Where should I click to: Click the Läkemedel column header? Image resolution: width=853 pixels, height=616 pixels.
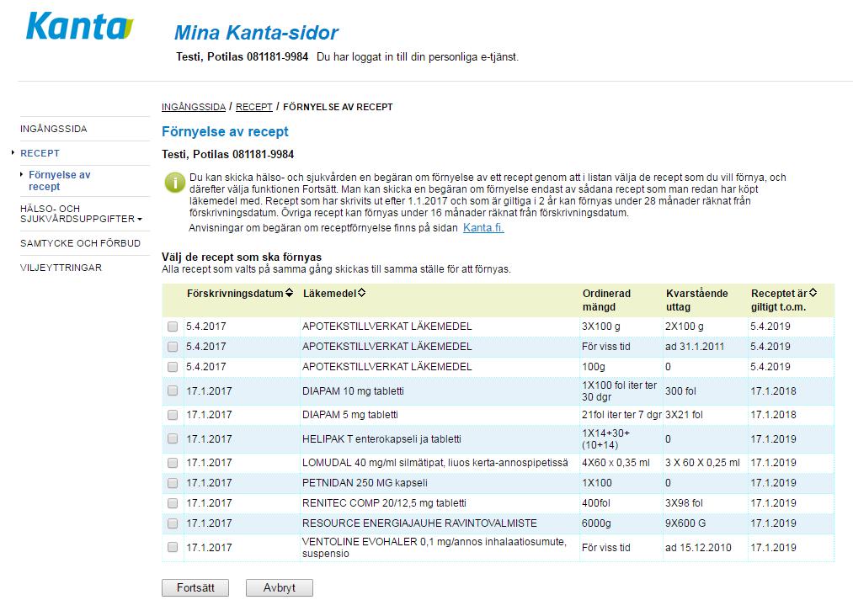click(330, 293)
